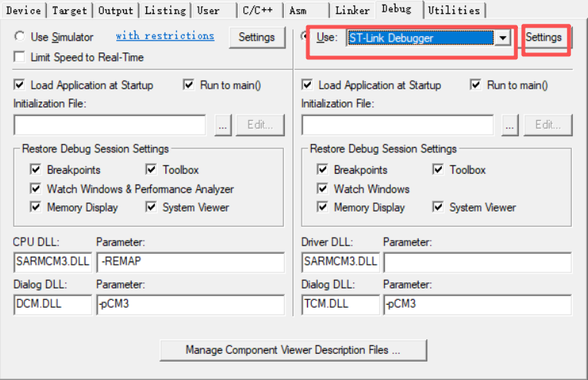Click debugger -pCM3 parameter field

478,305
